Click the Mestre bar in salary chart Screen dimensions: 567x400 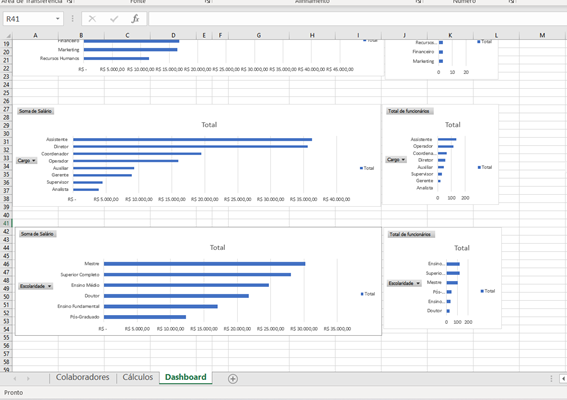(x=204, y=264)
